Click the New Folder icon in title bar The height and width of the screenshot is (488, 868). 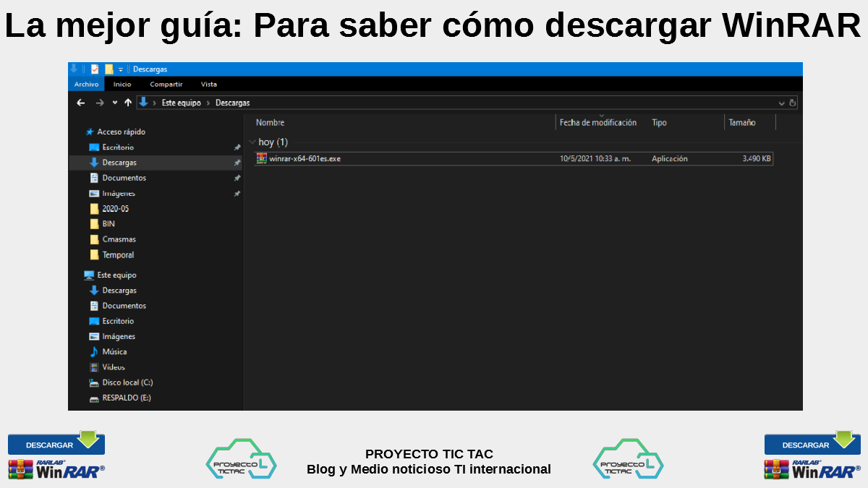click(x=109, y=69)
